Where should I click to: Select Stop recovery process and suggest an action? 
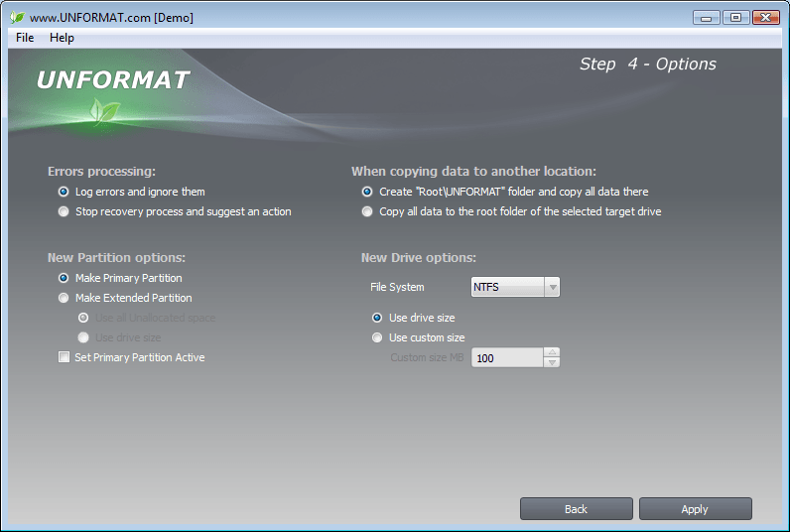tap(175, 211)
